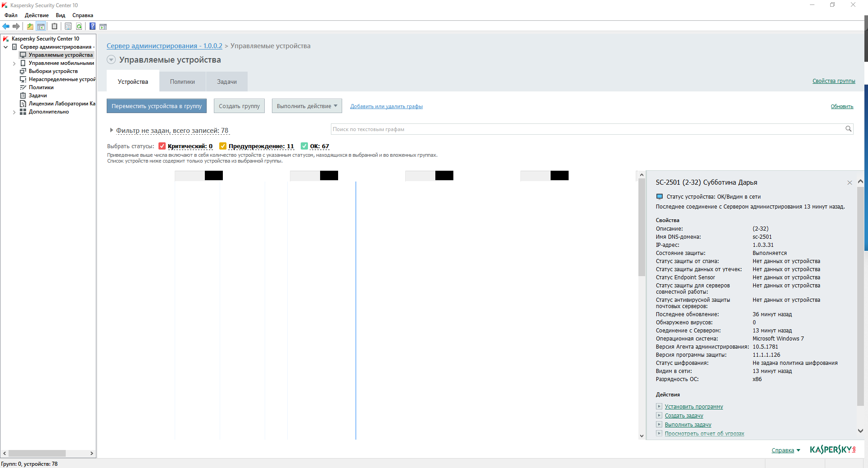This screenshot has width=868, height=468.
Task: Click the Выполнить задачу link
Action: click(688, 425)
